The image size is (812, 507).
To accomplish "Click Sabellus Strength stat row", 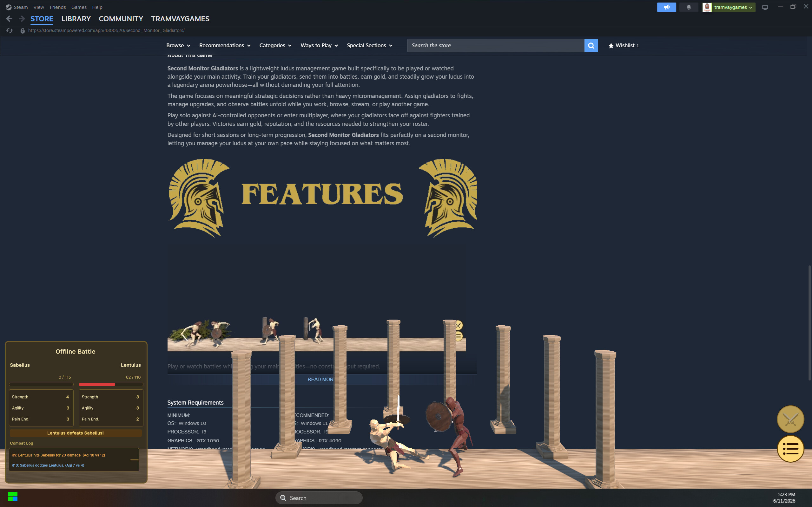I will pyautogui.click(x=41, y=397).
